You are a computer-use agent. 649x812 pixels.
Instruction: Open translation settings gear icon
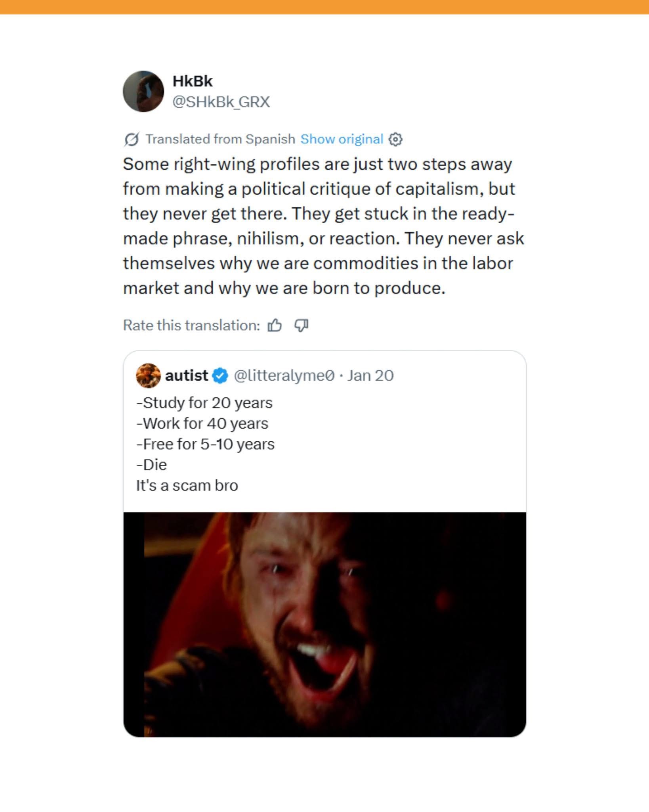click(x=395, y=140)
